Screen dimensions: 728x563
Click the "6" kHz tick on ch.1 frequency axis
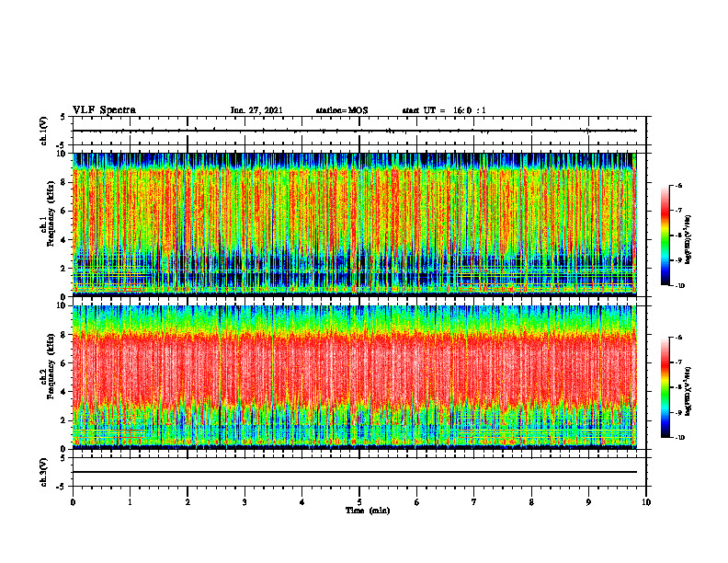coord(63,211)
